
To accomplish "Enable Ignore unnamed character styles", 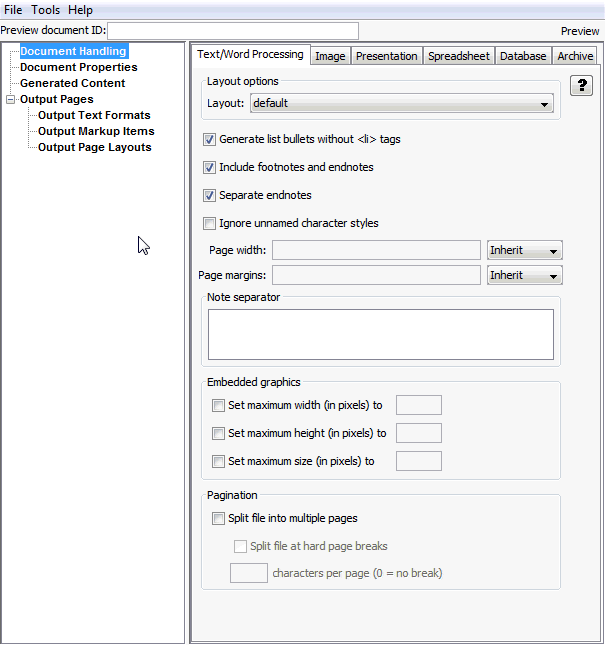I will pyautogui.click(x=210, y=224).
